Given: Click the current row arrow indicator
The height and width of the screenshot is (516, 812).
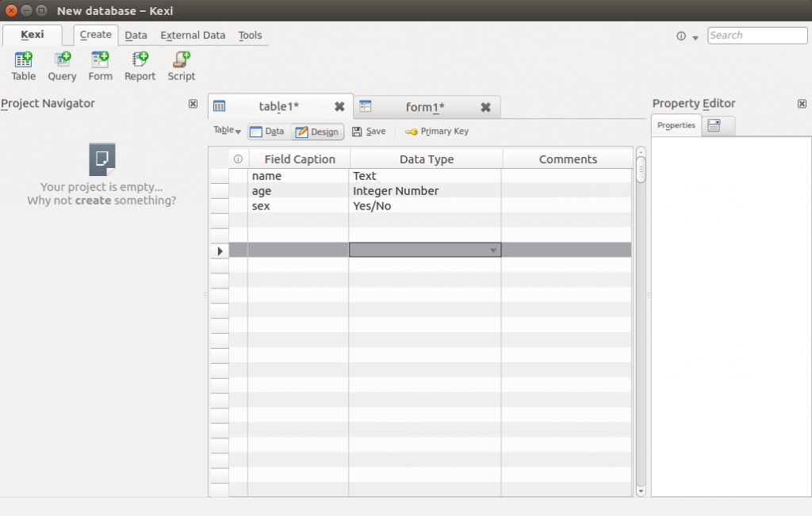Looking at the screenshot, I should point(220,251).
